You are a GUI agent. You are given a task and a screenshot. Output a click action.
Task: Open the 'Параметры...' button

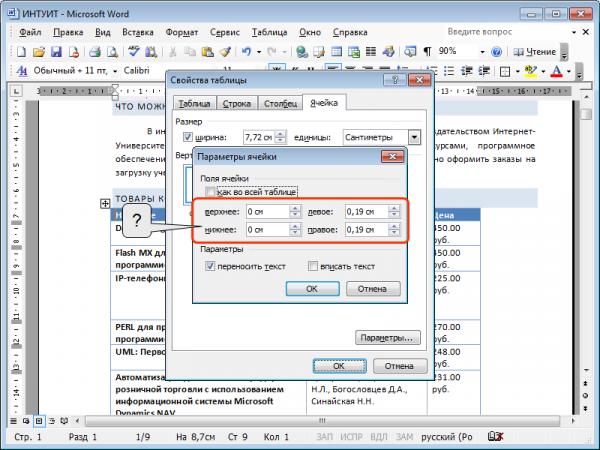coord(387,338)
